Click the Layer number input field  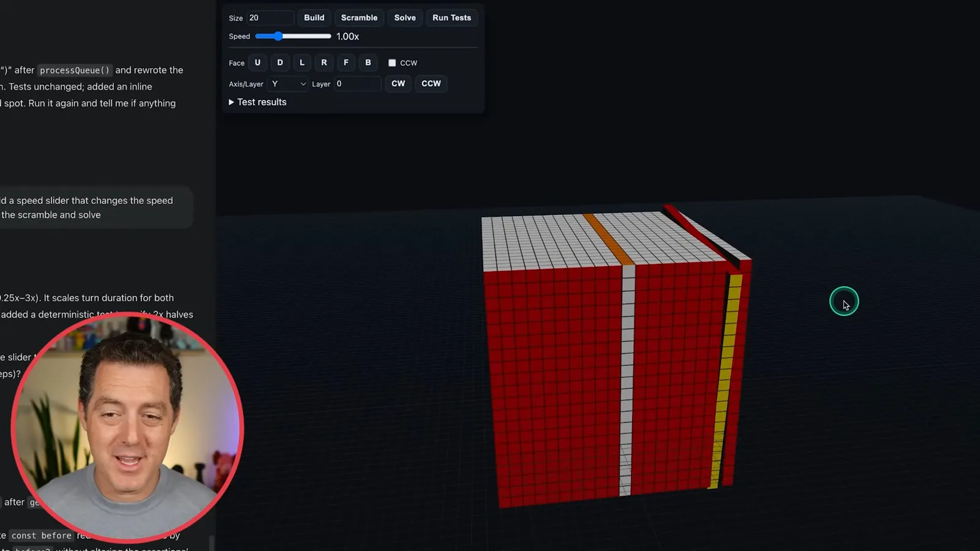tap(357, 84)
